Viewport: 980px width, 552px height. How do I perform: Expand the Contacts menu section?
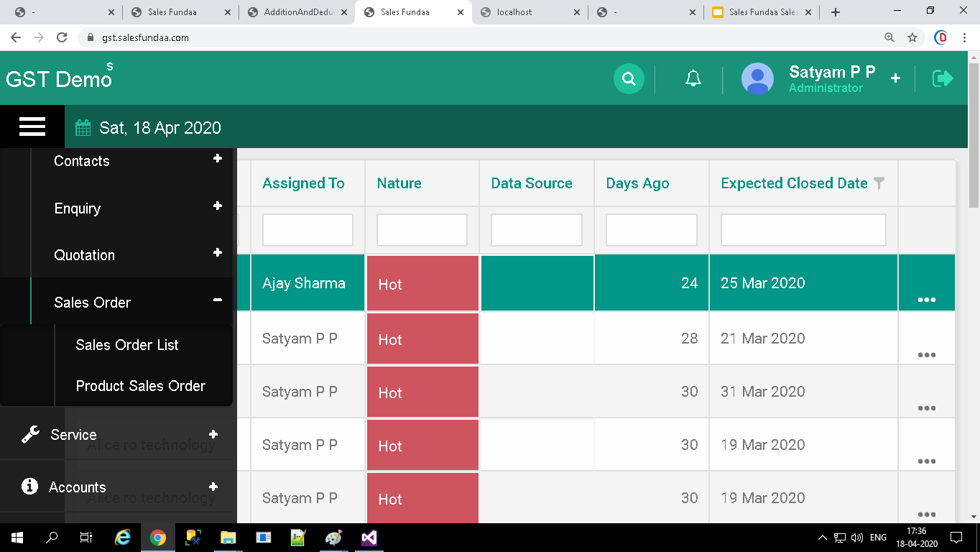[x=217, y=159]
